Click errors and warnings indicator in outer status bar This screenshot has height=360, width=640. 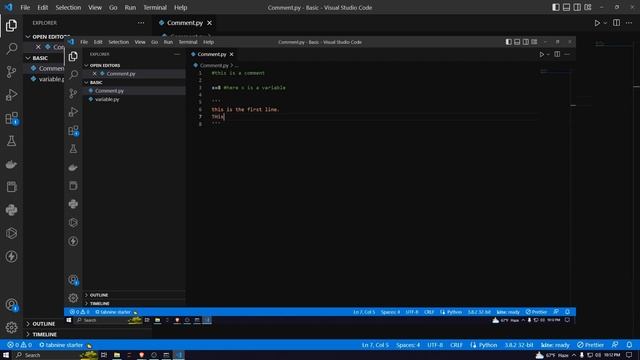pyautogui.click(x=19, y=345)
